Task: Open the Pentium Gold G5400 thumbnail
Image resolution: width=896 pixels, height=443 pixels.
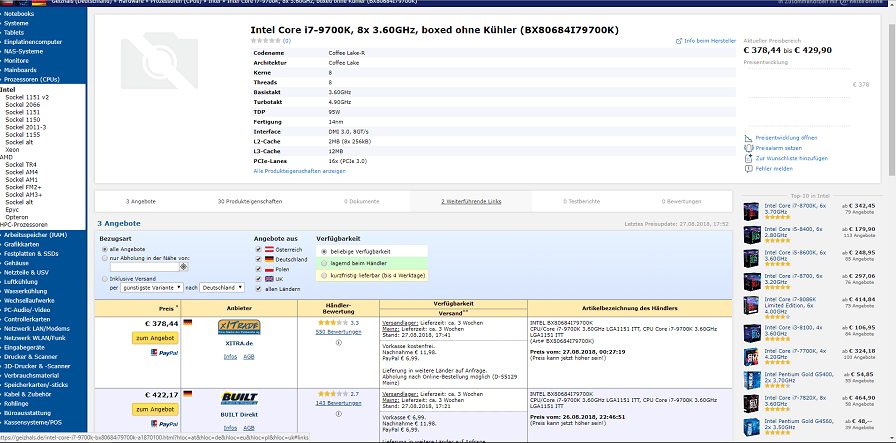Action: coord(750,380)
